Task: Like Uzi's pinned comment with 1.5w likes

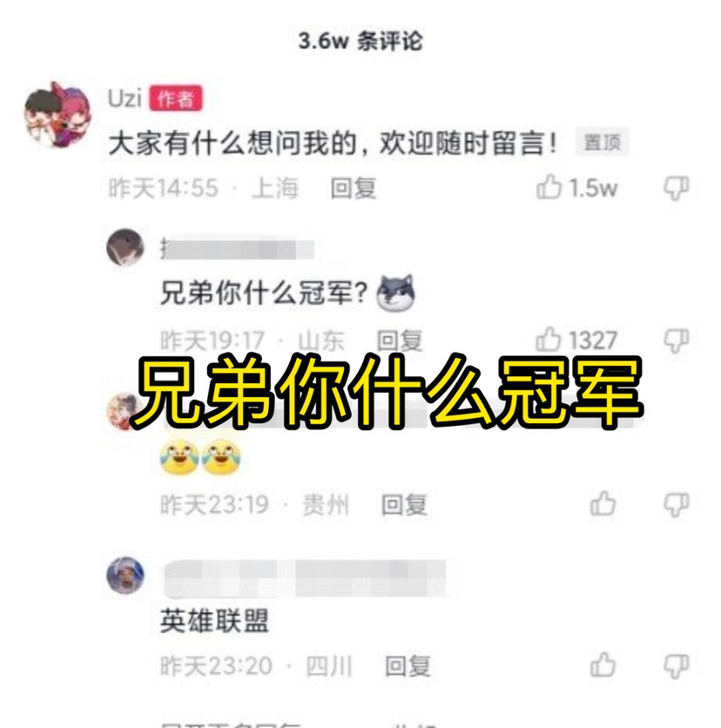Action: click(x=549, y=186)
